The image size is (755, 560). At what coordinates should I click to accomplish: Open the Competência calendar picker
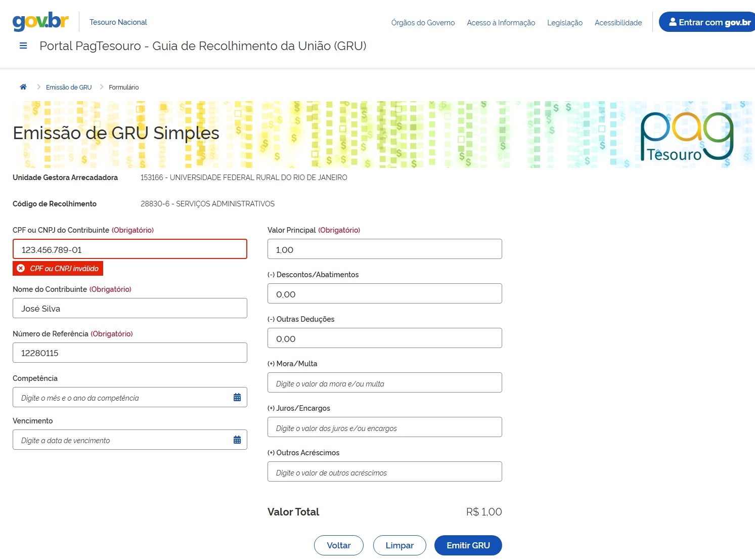tap(237, 398)
